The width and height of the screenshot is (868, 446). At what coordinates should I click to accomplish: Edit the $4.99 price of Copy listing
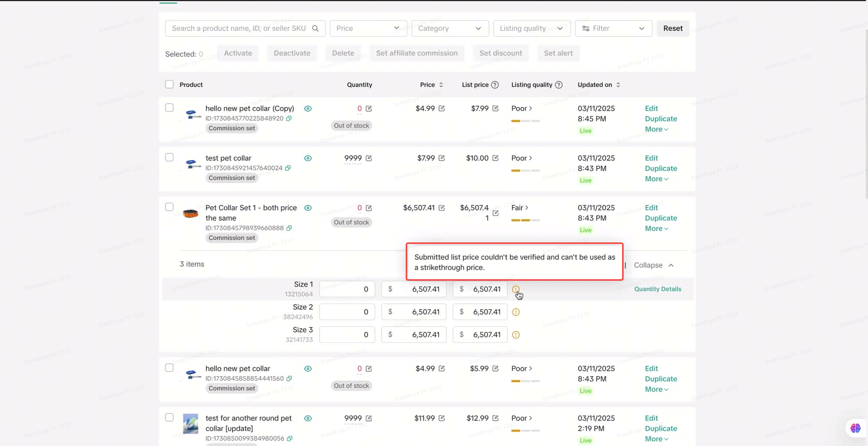coord(442,109)
